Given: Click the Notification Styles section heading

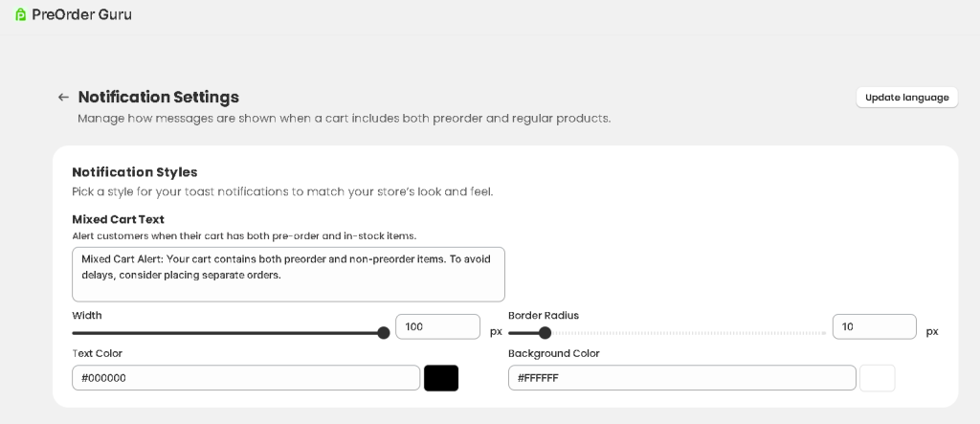Looking at the screenshot, I should (135, 172).
